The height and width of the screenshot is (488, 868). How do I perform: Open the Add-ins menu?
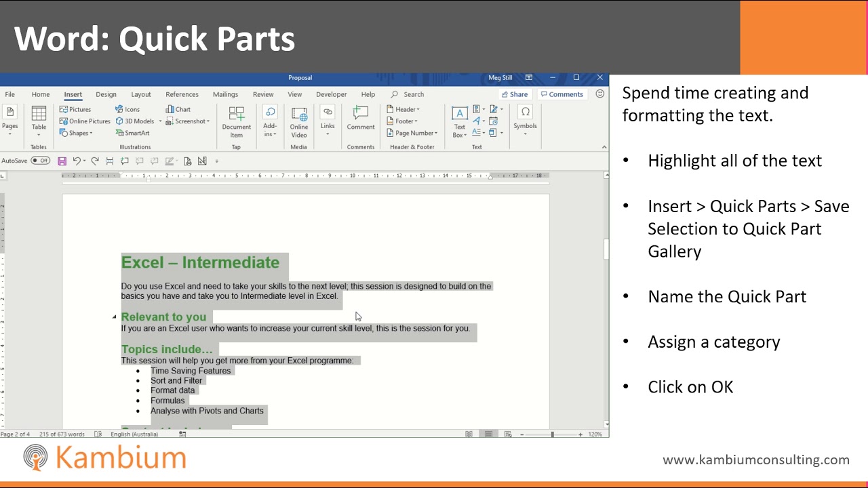point(270,122)
